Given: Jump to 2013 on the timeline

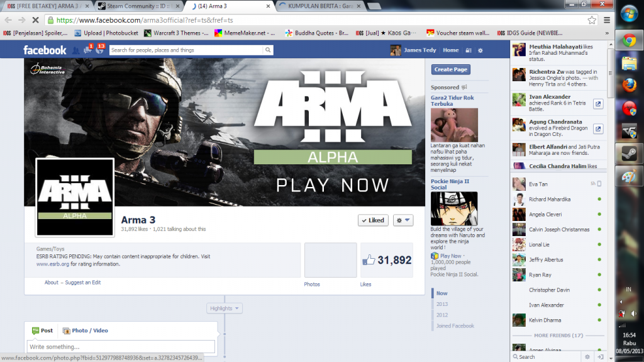Looking at the screenshot, I should pyautogui.click(x=442, y=304).
